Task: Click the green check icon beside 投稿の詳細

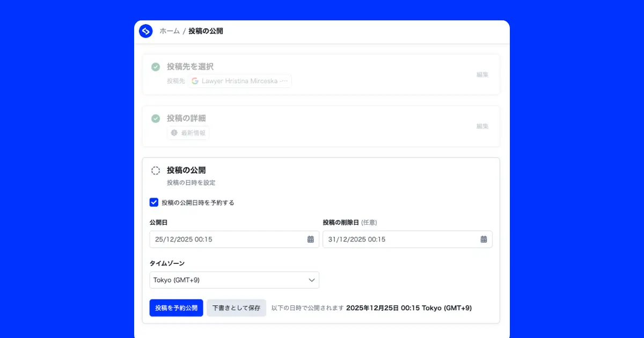Action: click(x=155, y=119)
